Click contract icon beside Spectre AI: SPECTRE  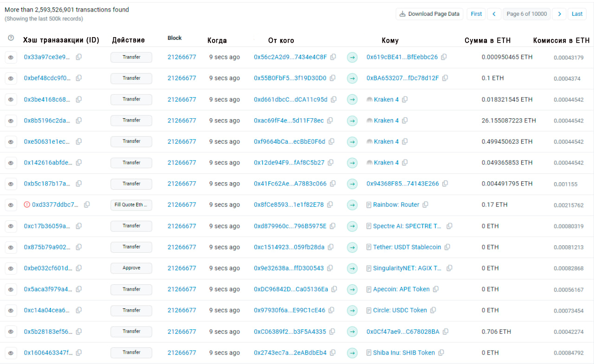369,226
